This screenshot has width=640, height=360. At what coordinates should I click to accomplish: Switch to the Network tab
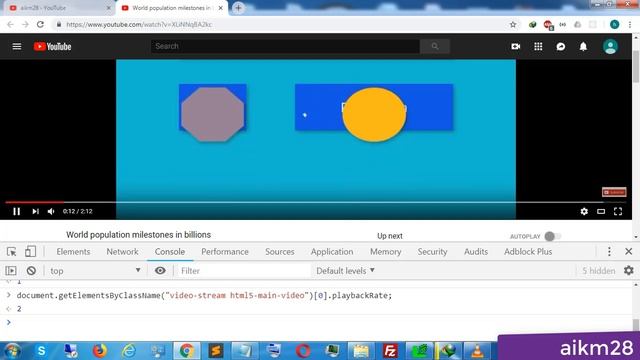point(122,251)
